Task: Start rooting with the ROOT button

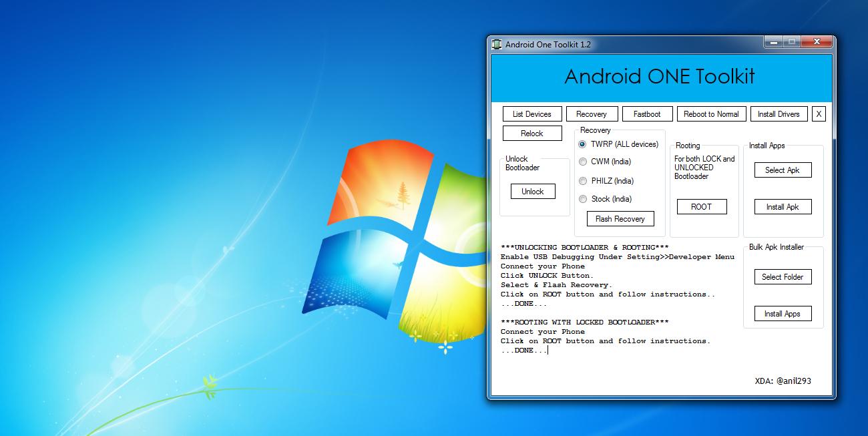Action: tap(701, 207)
